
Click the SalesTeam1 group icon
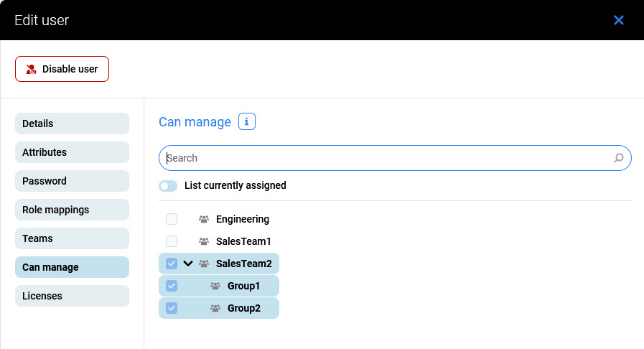tap(204, 241)
